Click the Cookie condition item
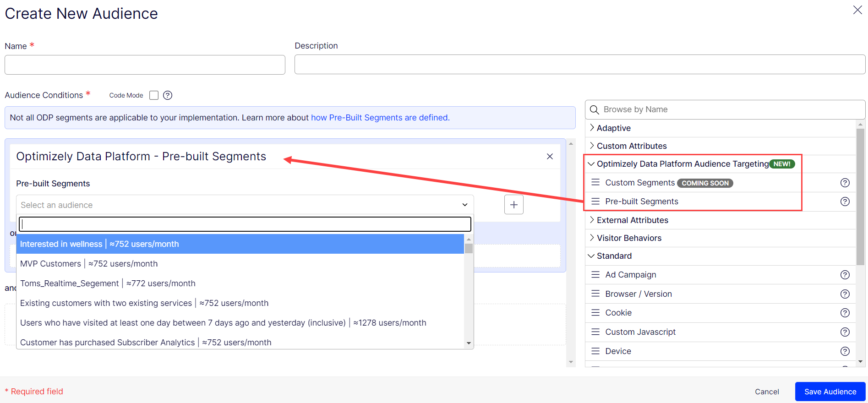 click(721, 313)
